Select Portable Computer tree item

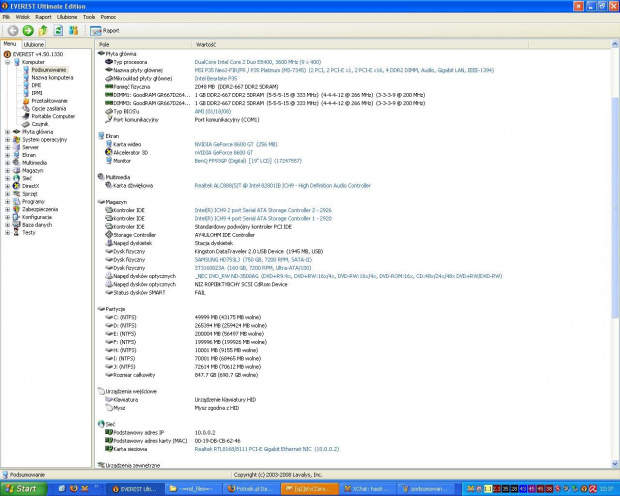point(53,116)
